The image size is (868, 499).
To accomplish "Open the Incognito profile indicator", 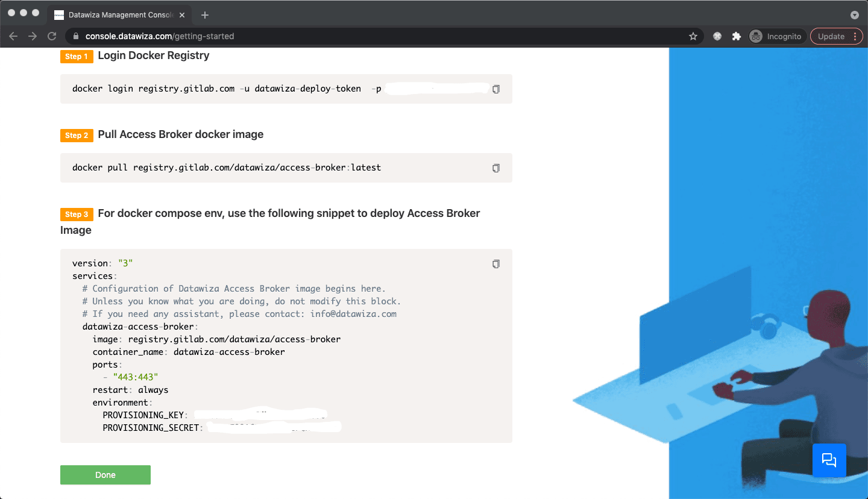I will [x=775, y=36].
